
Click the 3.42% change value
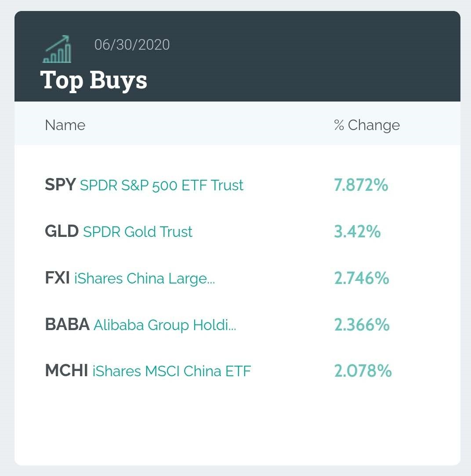tap(357, 232)
